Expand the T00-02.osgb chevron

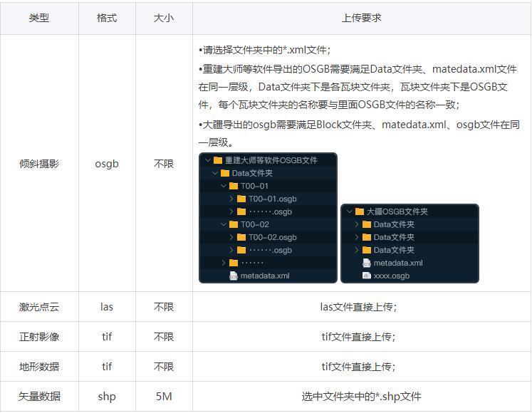click(x=231, y=237)
